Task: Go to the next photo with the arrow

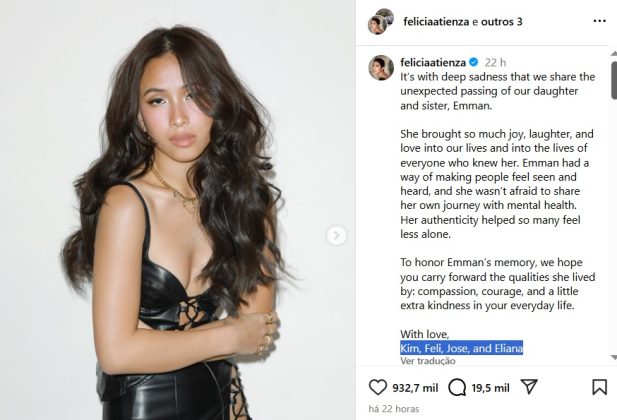Action: (x=338, y=236)
